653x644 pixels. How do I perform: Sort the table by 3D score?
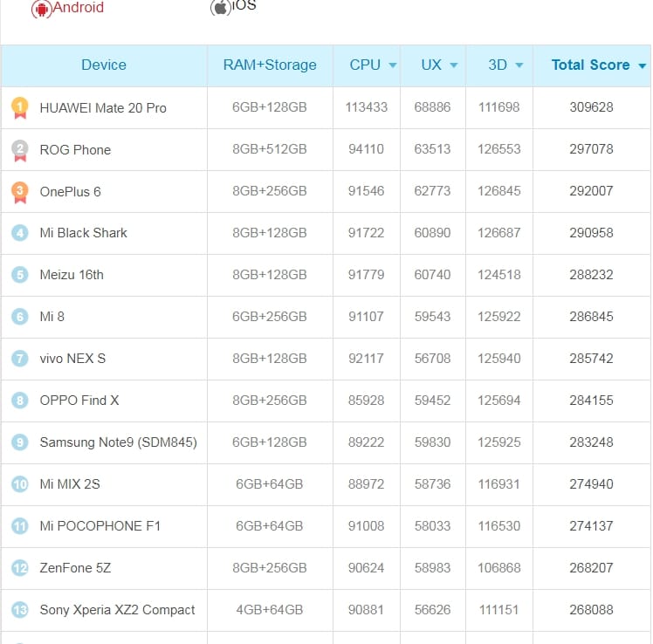pos(505,65)
